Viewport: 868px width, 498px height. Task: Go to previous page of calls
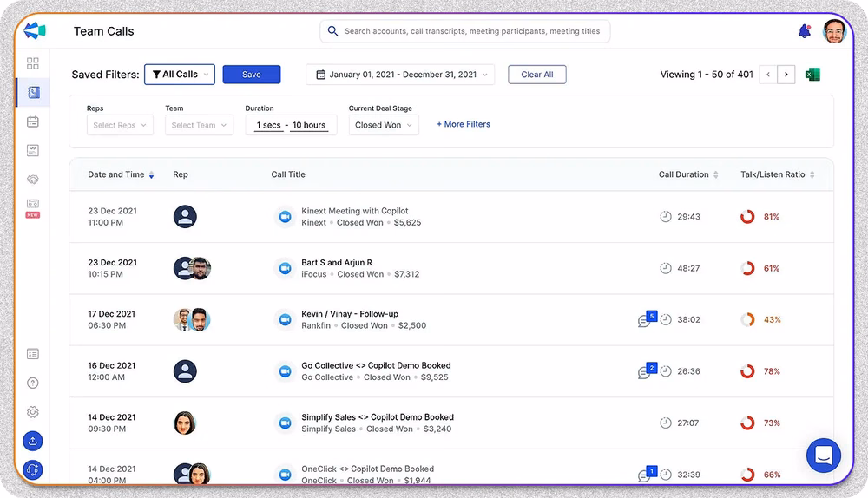coord(768,74)
